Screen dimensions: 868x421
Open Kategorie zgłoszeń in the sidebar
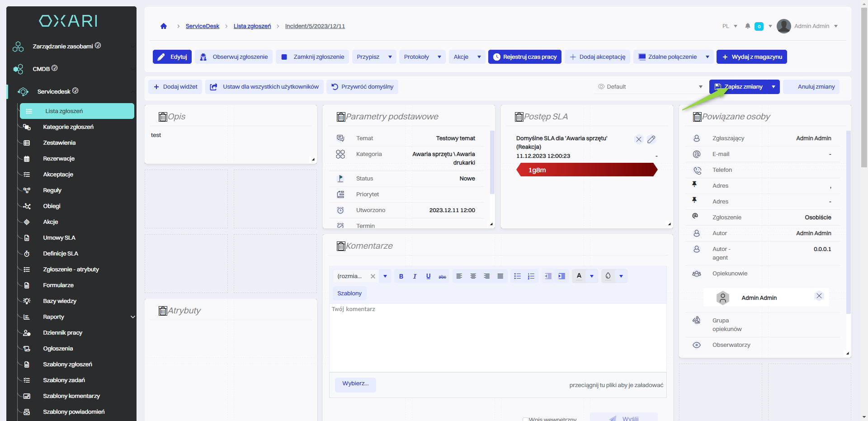[68, 127]
